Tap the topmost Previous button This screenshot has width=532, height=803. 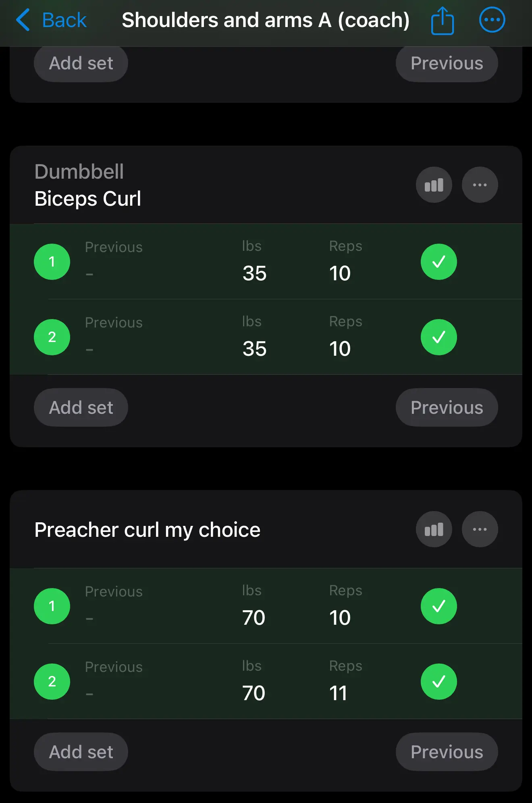coord(447,63)
